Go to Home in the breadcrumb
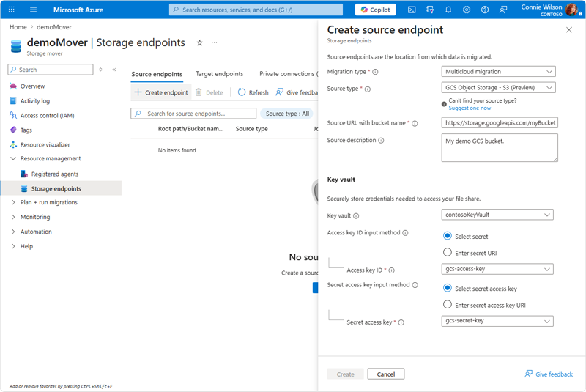The height and width of the screenshot is (392, 586). [18, 27]
